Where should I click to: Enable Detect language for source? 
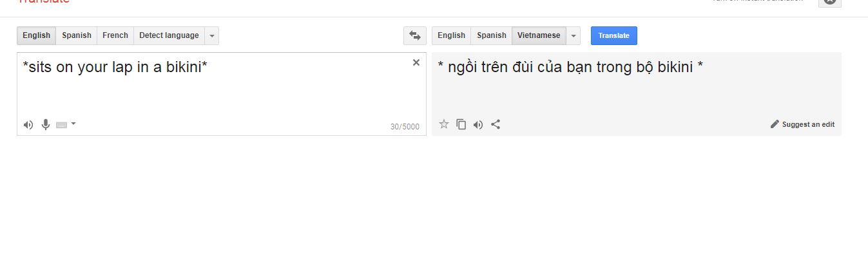169,35
